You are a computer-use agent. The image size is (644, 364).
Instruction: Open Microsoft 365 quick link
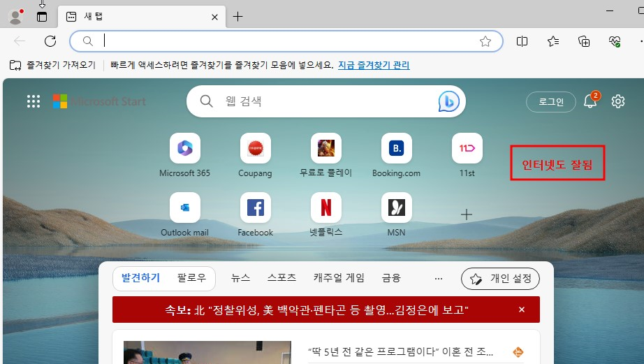(185, 155)
